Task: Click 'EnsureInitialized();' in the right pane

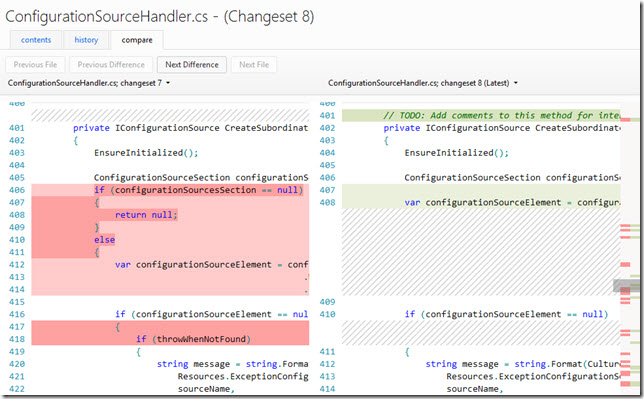Action: click(456, 153)
